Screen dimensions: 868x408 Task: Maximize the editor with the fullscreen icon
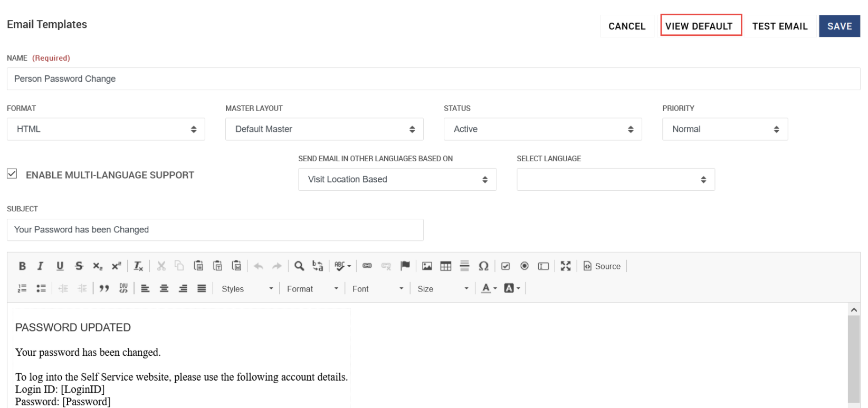pyautogui.click(x=566, y=266)
